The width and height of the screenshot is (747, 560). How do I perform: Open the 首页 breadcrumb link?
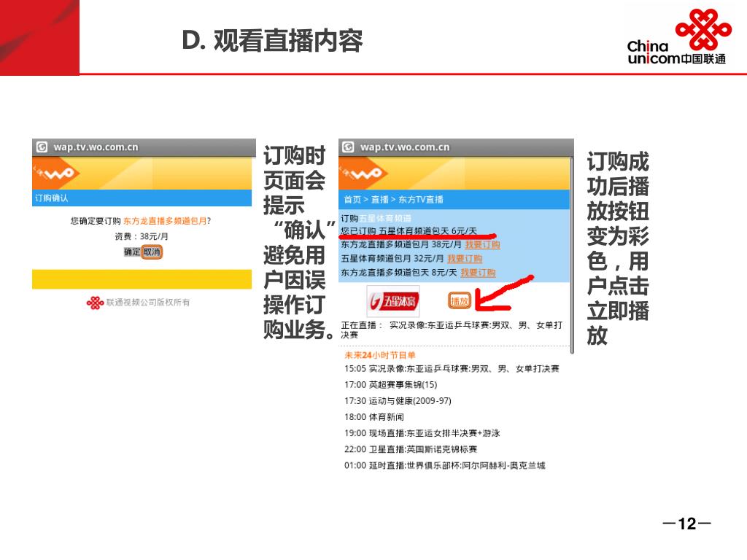point(352,200)
